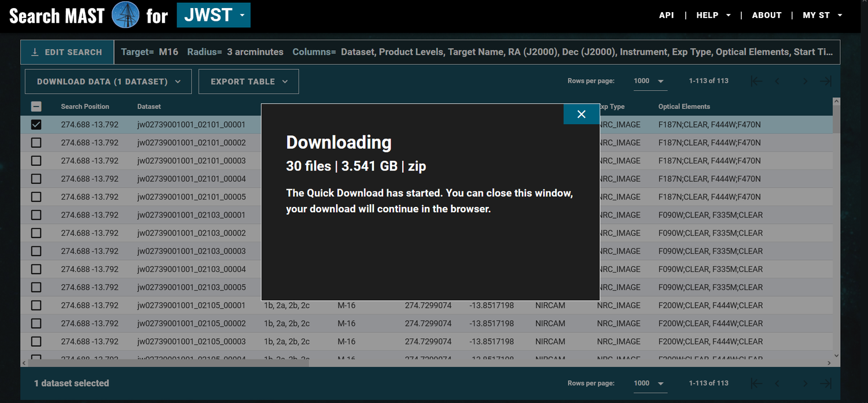Click the vertical scrollbar up arrow

point(836,102)
